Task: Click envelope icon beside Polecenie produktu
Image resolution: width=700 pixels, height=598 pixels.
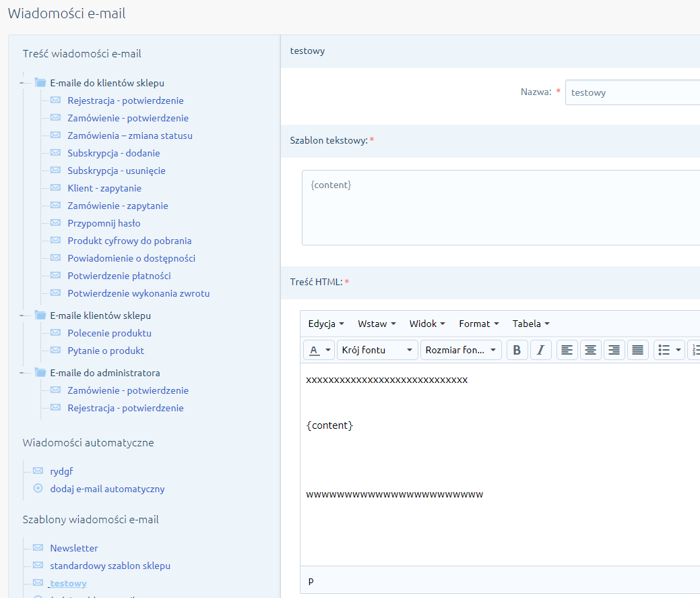Action: pos(55,333)
